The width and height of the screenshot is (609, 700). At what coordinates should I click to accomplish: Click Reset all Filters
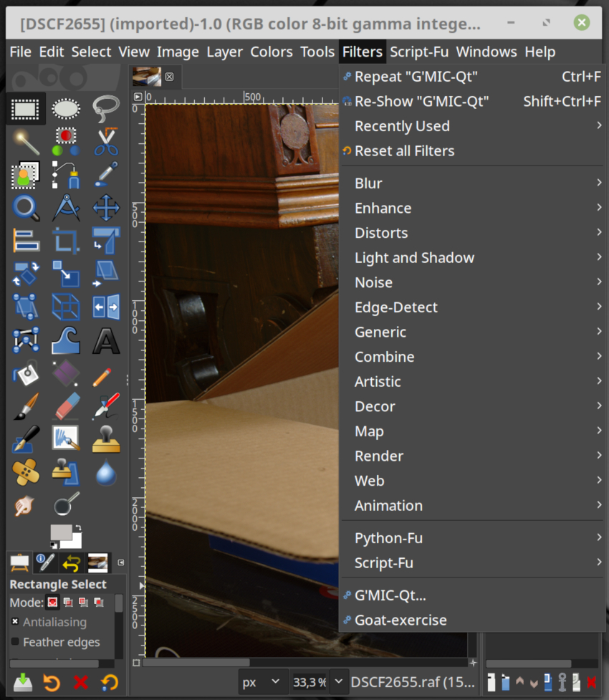404,151
